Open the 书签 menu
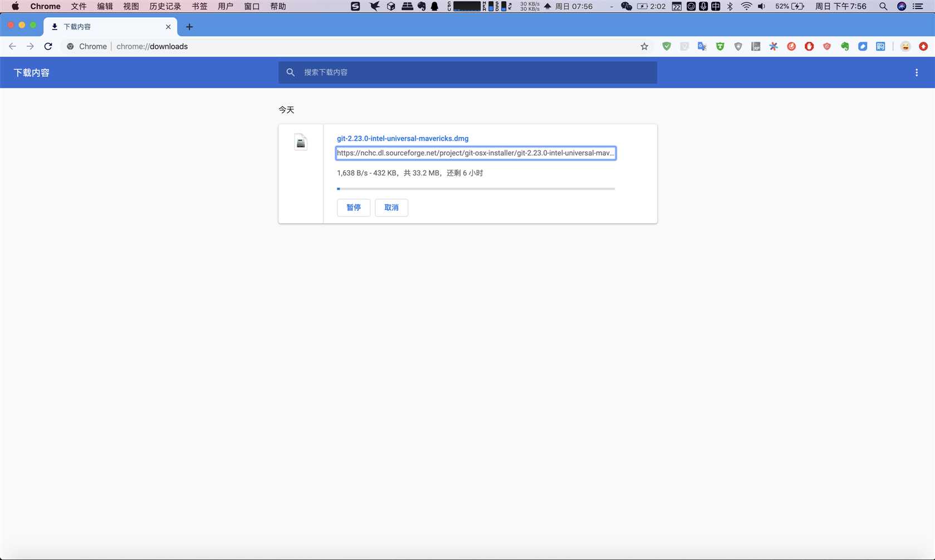 coord(199,7)
